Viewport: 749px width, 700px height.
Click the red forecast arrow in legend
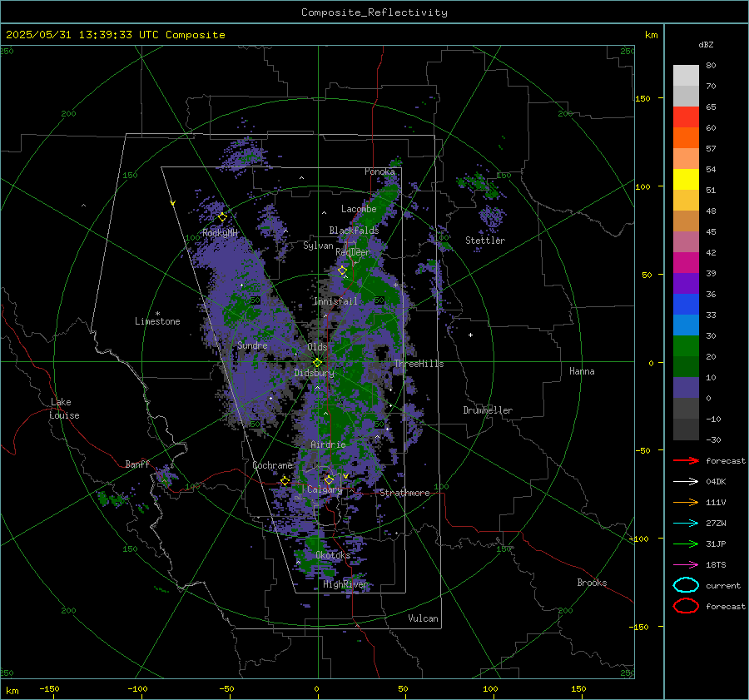(x=686, y=460)
